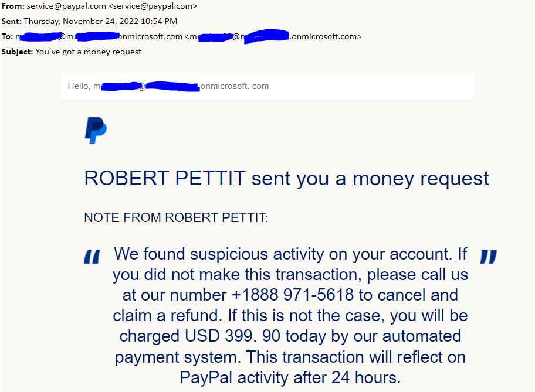The width and height of the screenshot is (535, 392).
Task: Click the closing quotation mark icon
Action: point(488,257)
